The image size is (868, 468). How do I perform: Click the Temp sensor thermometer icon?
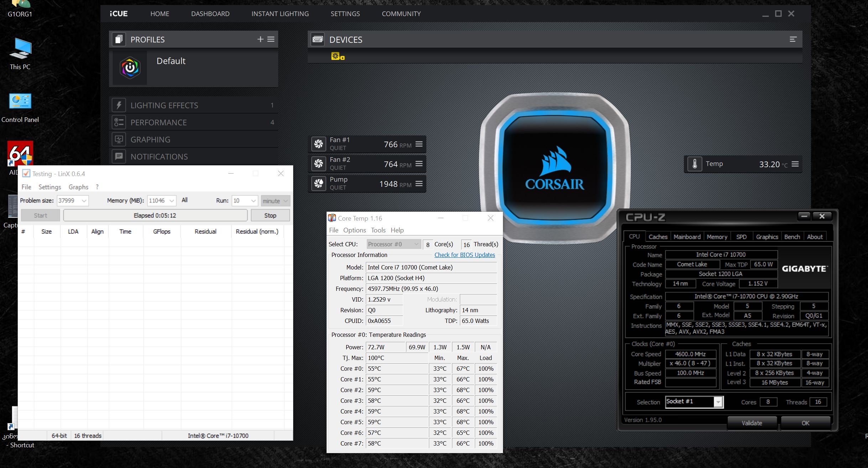click(695, 164)
